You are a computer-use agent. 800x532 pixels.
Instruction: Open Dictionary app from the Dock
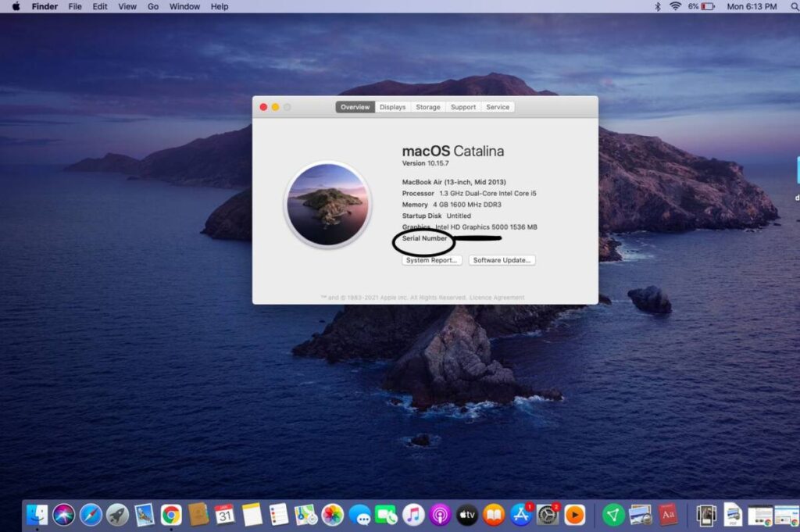(x=667, y=515)
